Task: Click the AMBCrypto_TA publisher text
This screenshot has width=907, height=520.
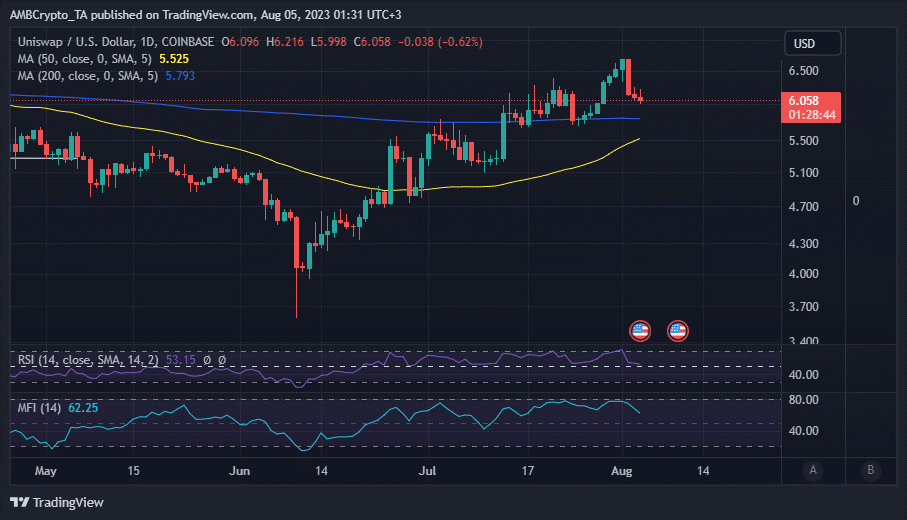Action: point(48,15)
